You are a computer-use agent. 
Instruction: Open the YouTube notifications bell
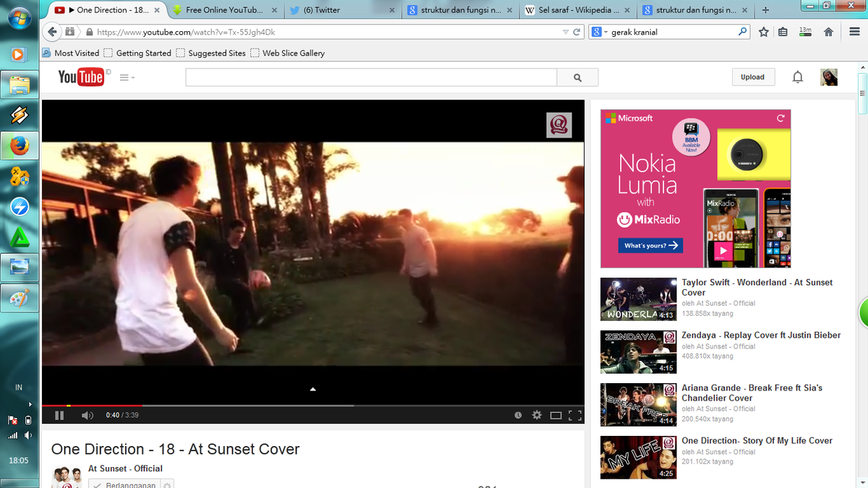[x=797, y=77]
